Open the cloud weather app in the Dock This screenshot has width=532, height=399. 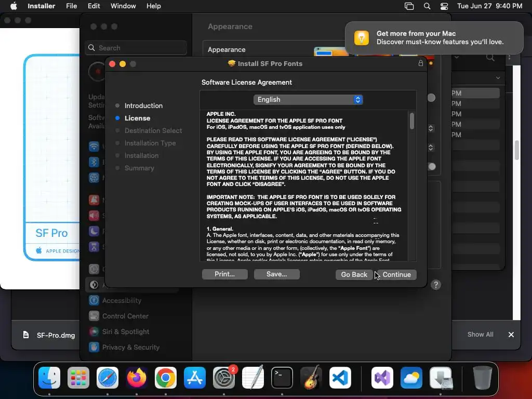pos(411,378)
